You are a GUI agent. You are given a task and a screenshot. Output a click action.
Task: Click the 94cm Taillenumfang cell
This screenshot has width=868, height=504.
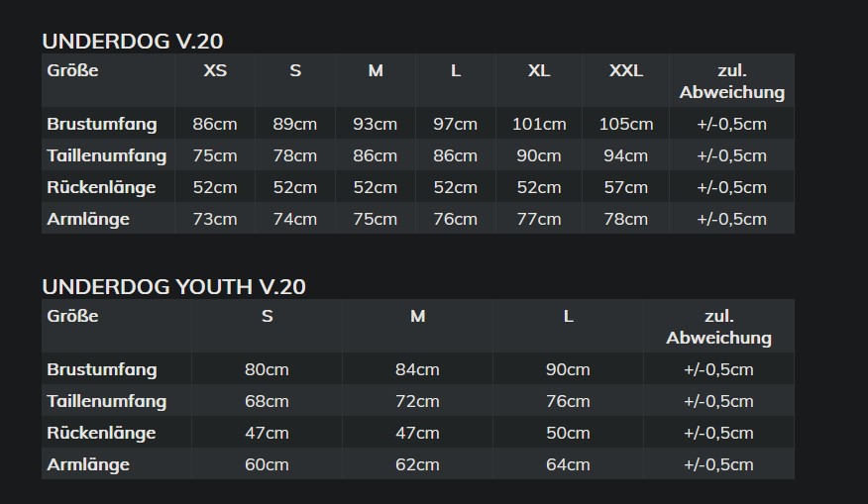(626, 155)
